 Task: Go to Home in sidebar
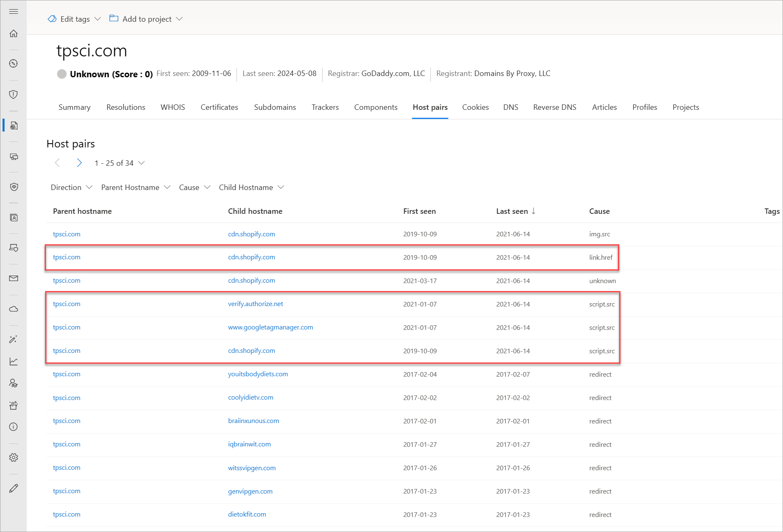(x=13, y=33)
